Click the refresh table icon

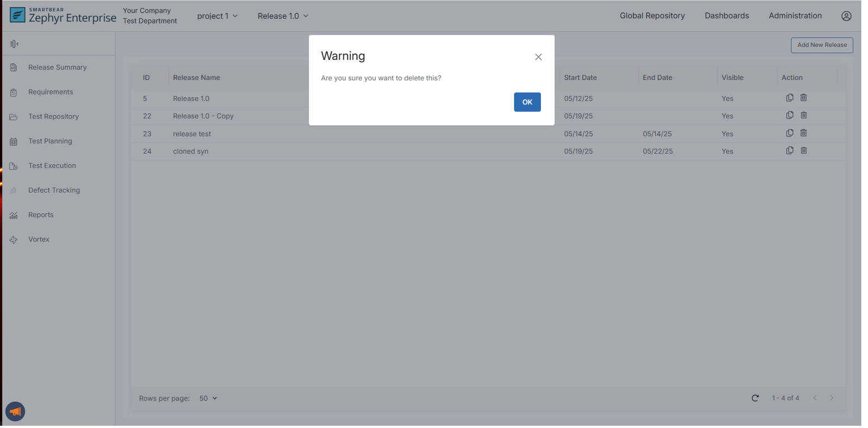pos(754,398)
